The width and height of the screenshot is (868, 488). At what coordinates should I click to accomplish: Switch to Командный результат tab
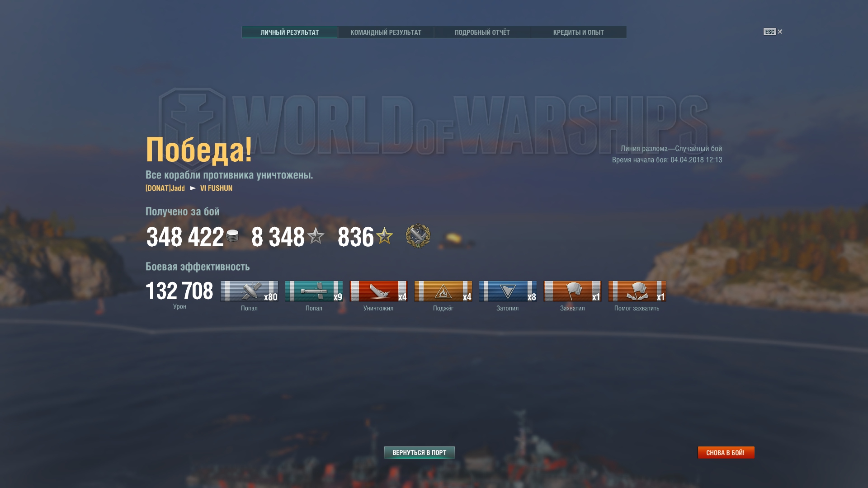tap(386, 33)
